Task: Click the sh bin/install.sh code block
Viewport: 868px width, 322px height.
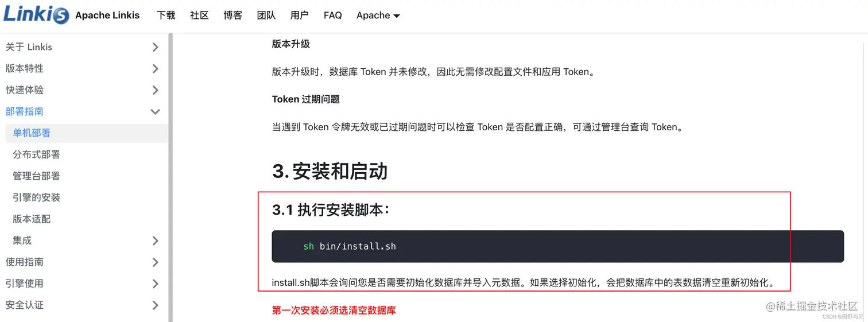Action: click(x=557, y=246)
